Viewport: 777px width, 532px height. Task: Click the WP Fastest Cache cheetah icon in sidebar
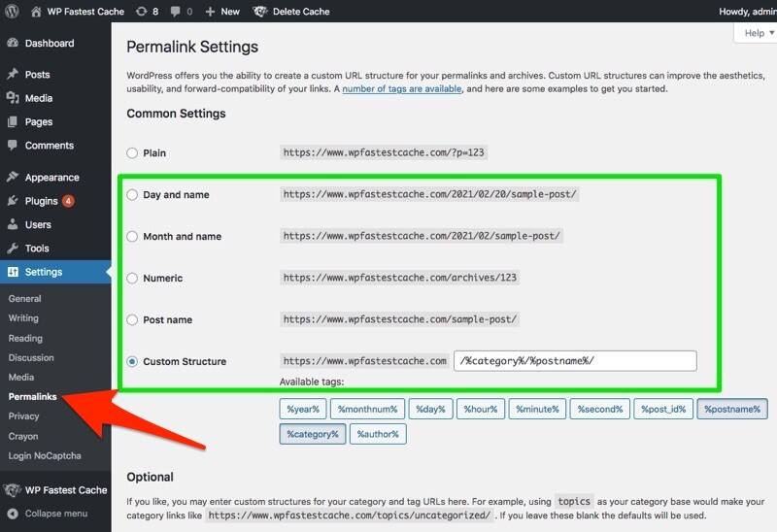(13, 490)
